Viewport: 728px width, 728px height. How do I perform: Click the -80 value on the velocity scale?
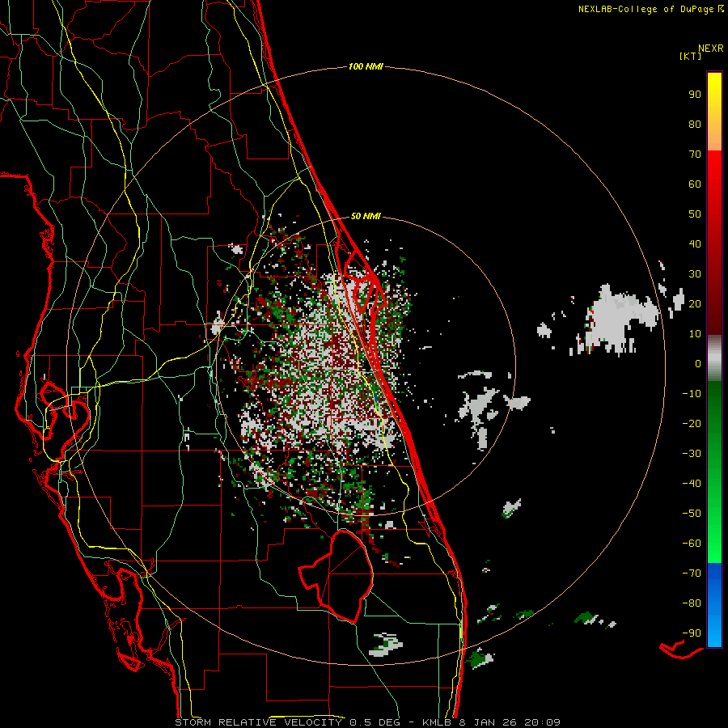pyautogui.click(x=692, y=603)
